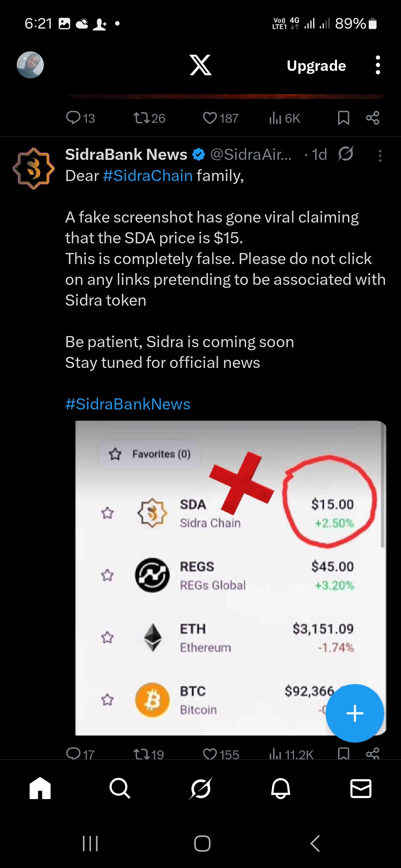The image size is (401, 868).
Task: Open the fake SDA price screenshot image
Action: point(230,578)
